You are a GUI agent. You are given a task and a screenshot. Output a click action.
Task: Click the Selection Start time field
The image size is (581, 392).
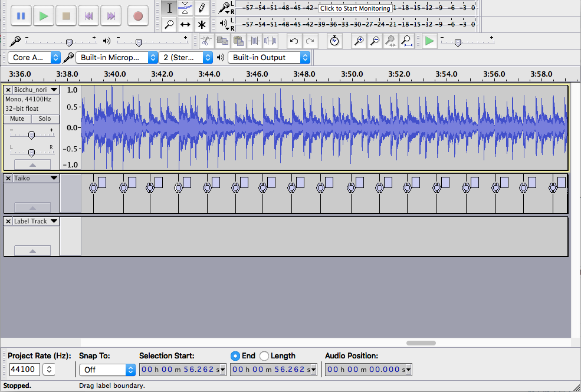(x=183, y=370)
